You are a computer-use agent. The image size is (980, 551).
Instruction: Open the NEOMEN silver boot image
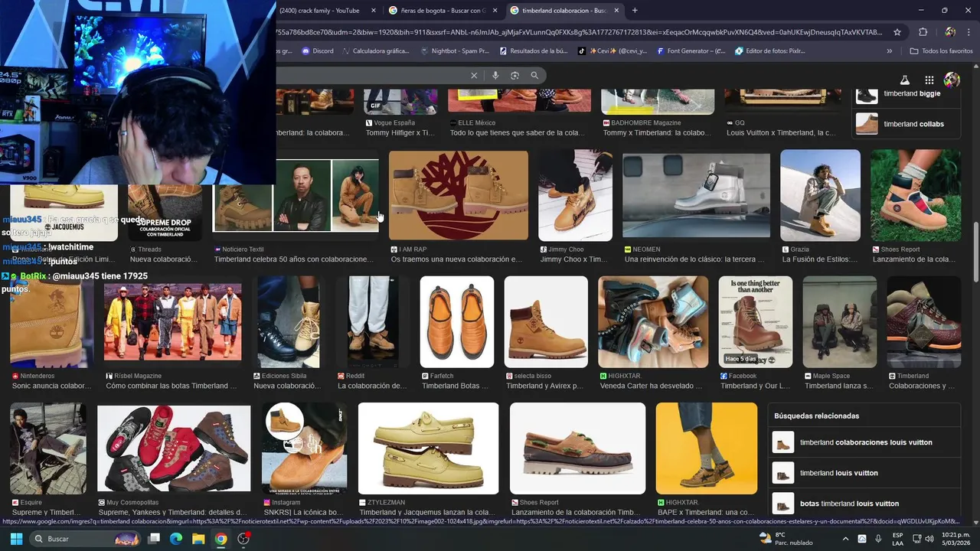pos(696,195)
